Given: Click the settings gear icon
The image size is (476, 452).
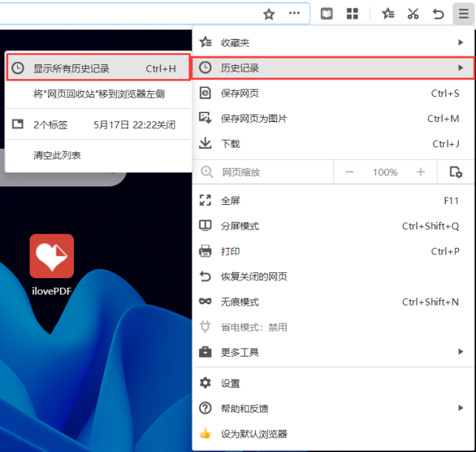Looking at the screenshot, I should pos(205,382).
